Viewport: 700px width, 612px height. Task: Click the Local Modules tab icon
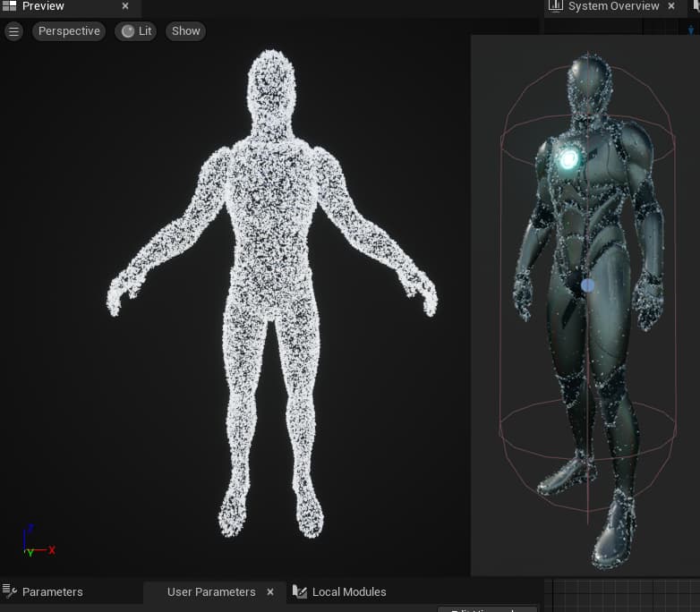click(x=300, y=591)
